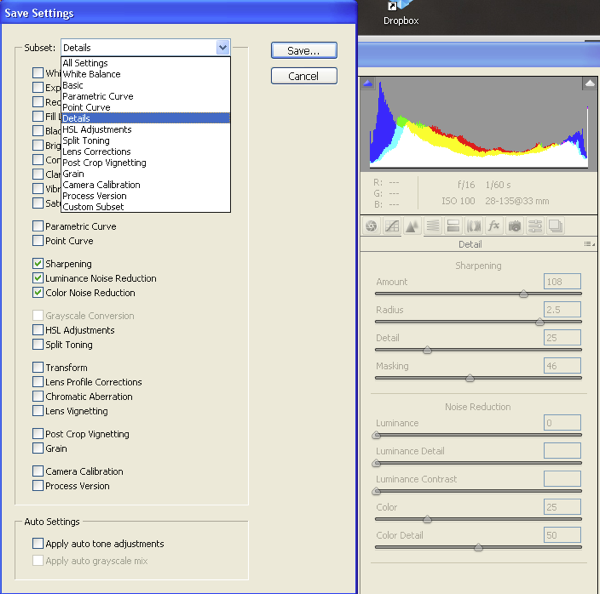This screenshot has width=600, height=594.
Task: Click the Subset dropdown arrow
Action: pos(221,47)
